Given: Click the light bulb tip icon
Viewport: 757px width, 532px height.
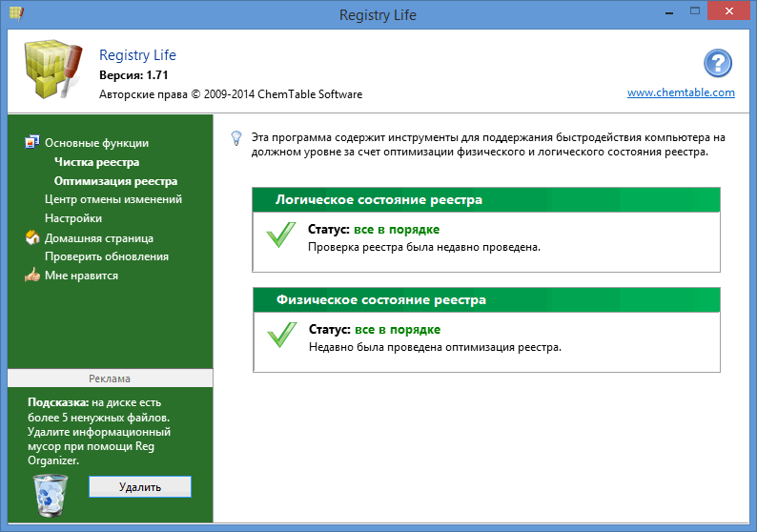Looking at the screenshot, I should click(236, 138).
